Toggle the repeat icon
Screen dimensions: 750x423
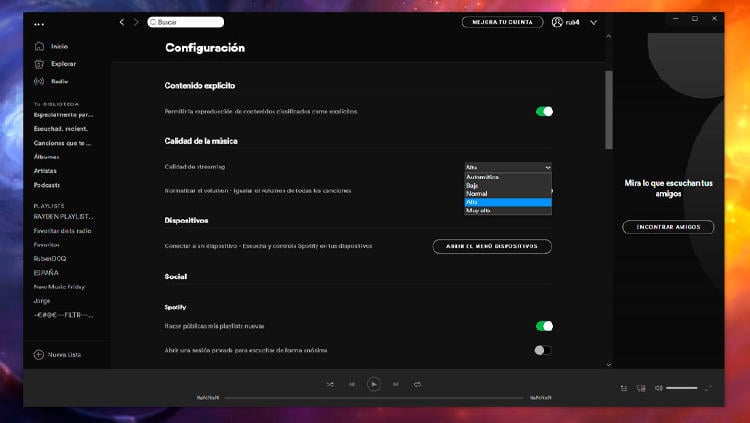418,384
